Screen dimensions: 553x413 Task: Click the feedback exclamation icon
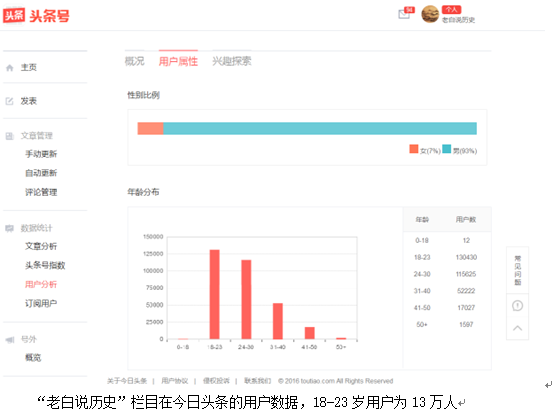[517, 305]
